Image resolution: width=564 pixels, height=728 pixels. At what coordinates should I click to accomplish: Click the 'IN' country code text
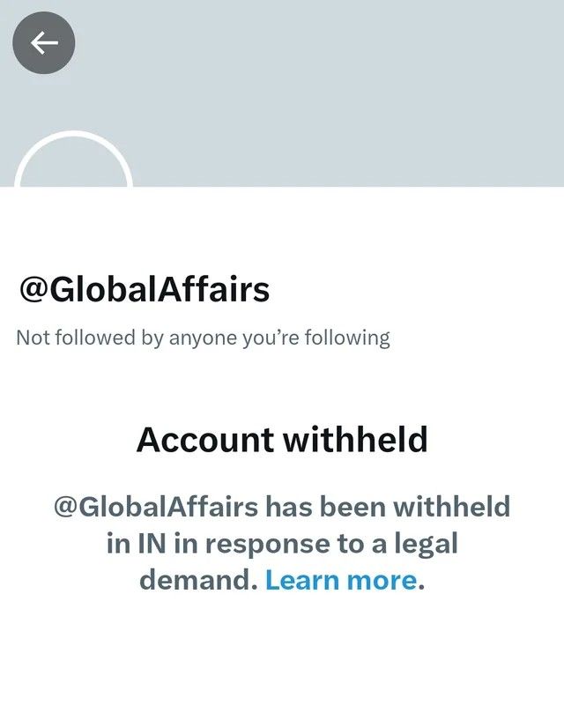click(x=152, y=543)
